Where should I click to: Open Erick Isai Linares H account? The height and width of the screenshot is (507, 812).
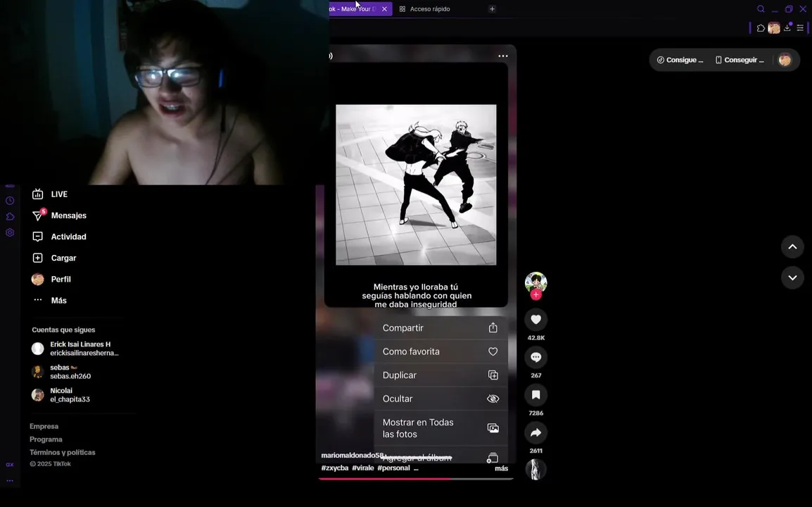(75, 349)
